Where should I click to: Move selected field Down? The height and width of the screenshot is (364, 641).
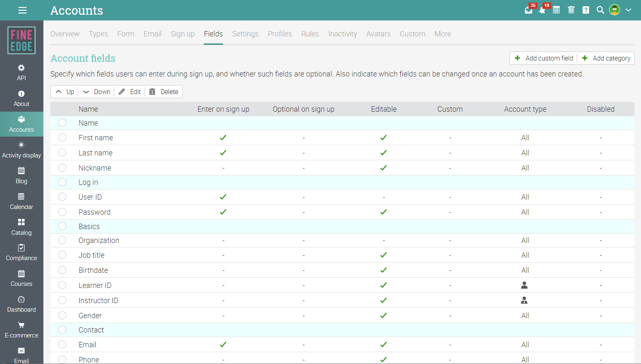[x=96, y=92]
